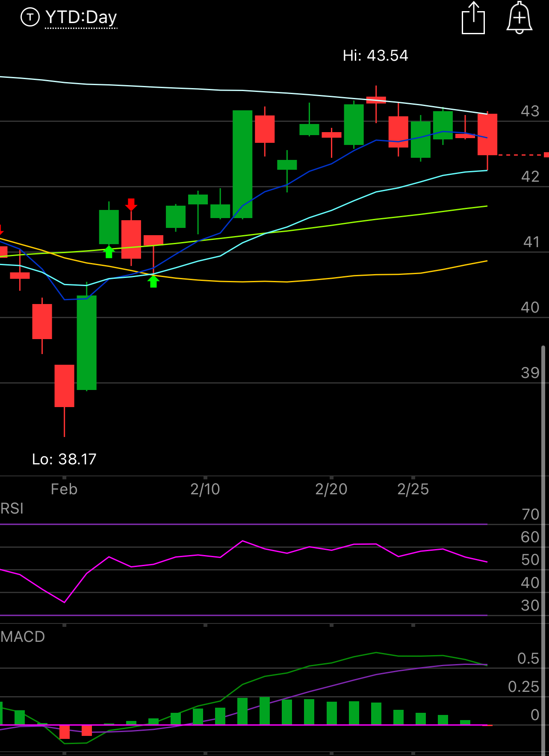549x756 pixels.
Task: Tap the circled T symbol icon
Action: (30, 18)
